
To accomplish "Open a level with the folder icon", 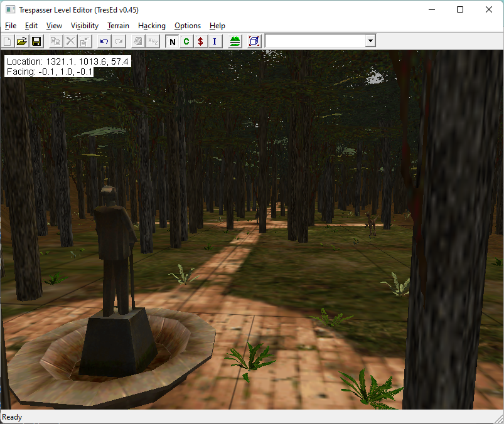I will [22, 41].
